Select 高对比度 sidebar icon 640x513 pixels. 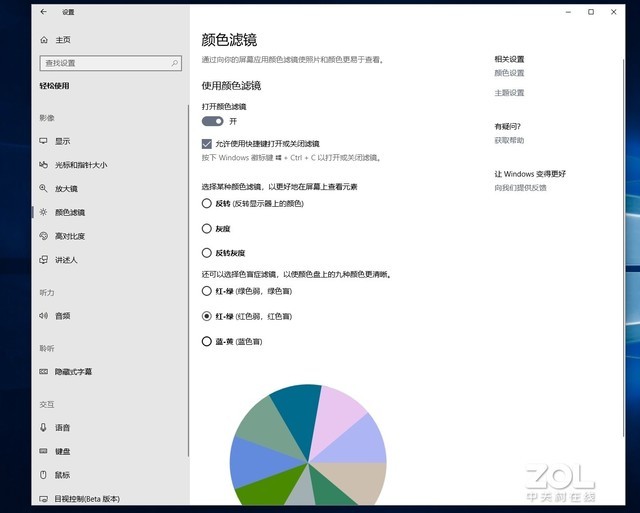44,236
